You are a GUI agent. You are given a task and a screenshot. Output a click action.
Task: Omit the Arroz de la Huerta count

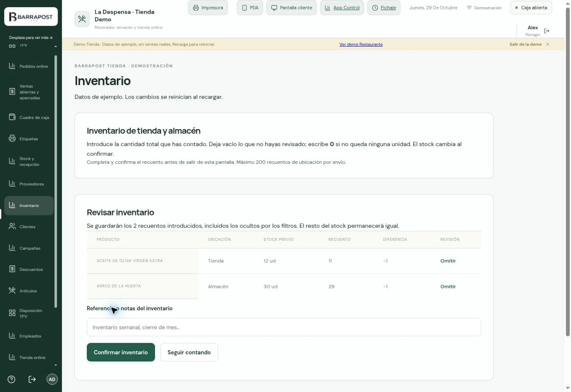click(448, 287)
